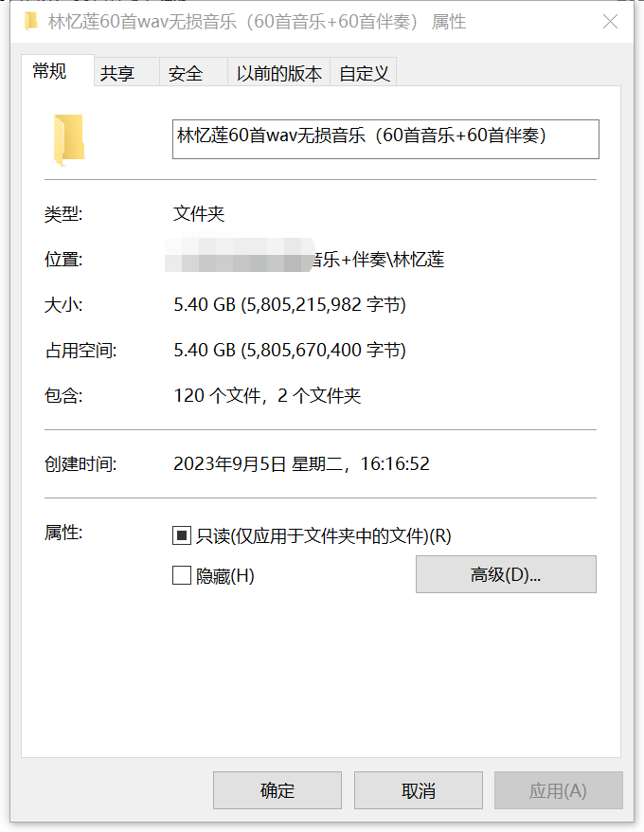Open the 共享 tab
This screenshot has height=832, width=644.
point(126,73)
